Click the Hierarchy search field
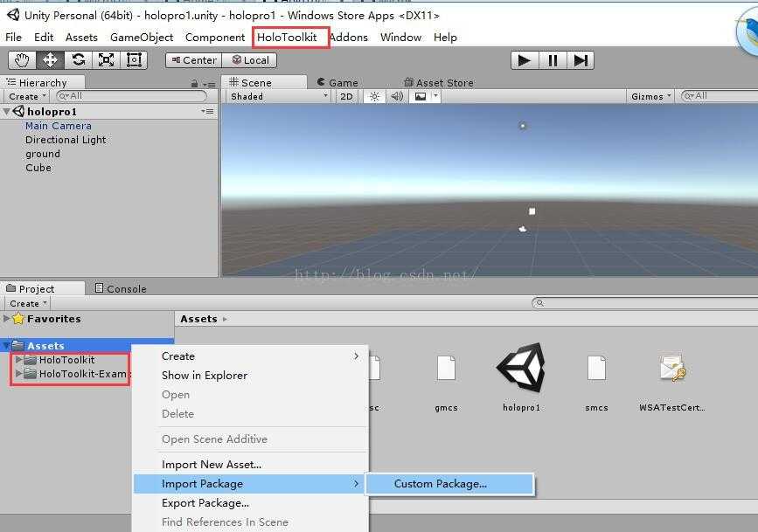Screen dimensions: 758x532 tap(131, 96)
